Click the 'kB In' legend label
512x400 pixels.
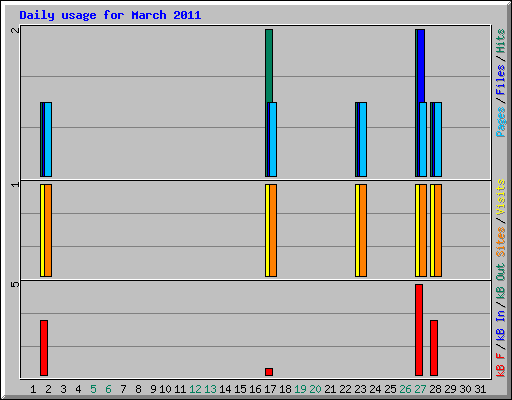(500, 325)
